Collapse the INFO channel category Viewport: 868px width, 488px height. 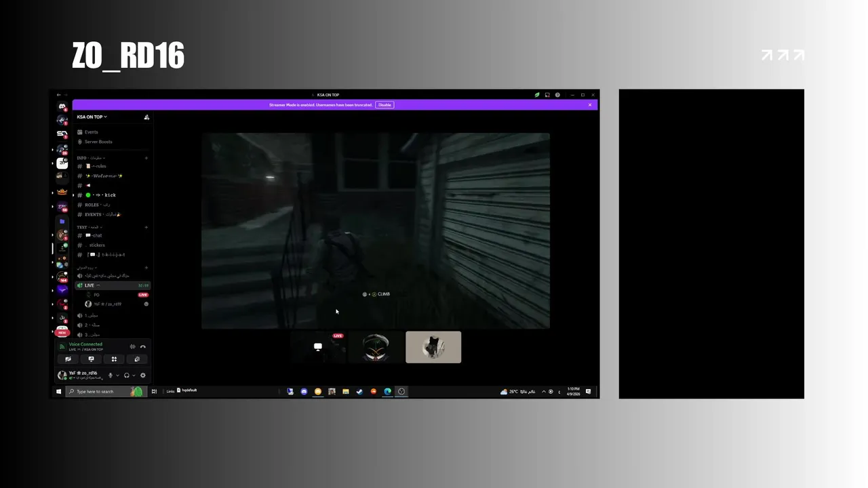click(91, 158)
